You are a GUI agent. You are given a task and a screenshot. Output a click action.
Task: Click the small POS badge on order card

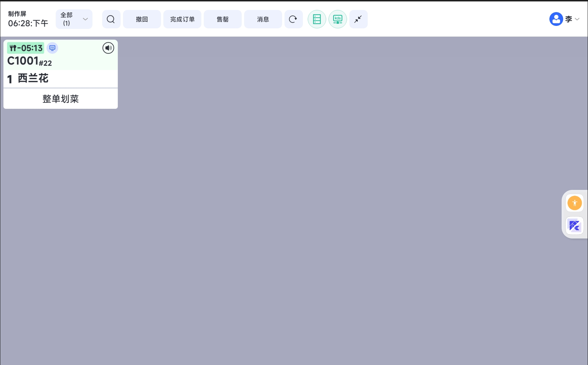52,48
